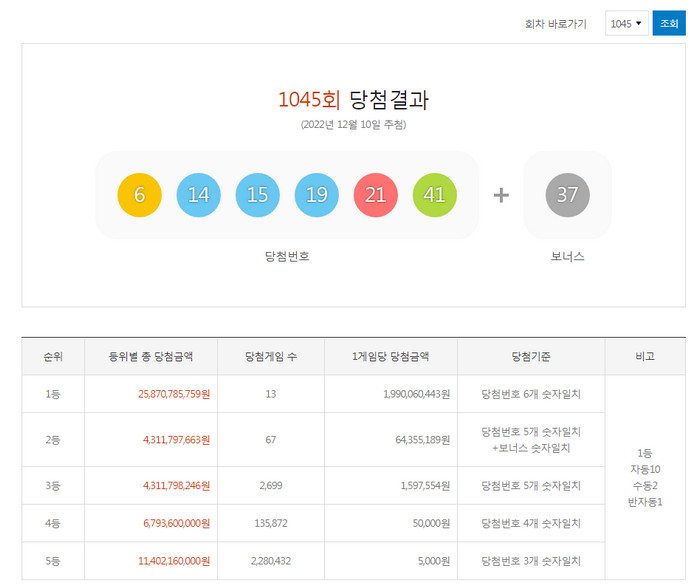Click the per-game prize 50,000원

431,523
